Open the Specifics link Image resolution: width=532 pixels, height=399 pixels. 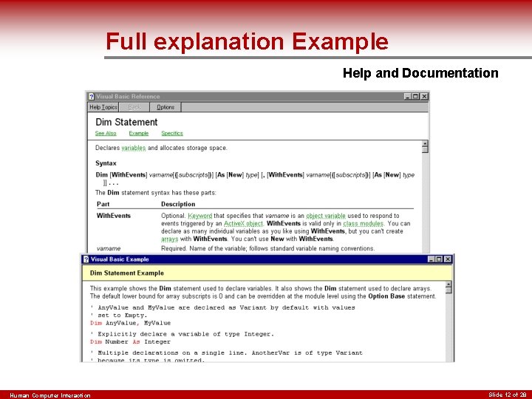pyautogui.click(x=172, y=133)
